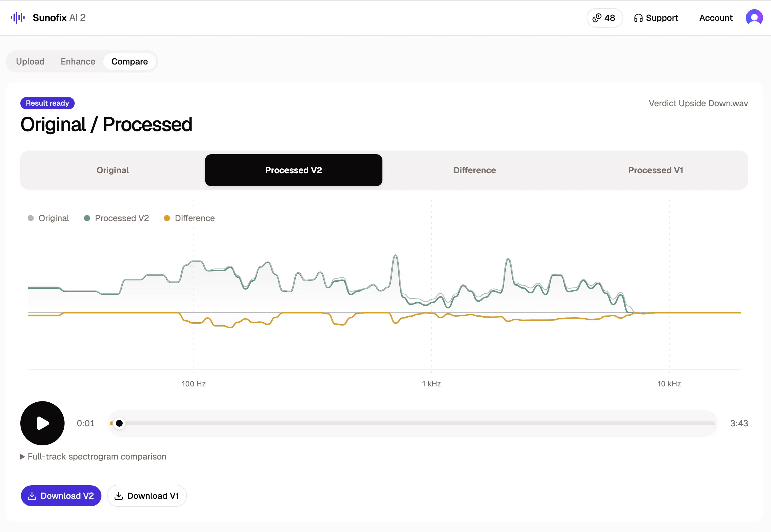771x532 pixels.
Task: Select the Compare tab
Action: click(x=129, y=61)
